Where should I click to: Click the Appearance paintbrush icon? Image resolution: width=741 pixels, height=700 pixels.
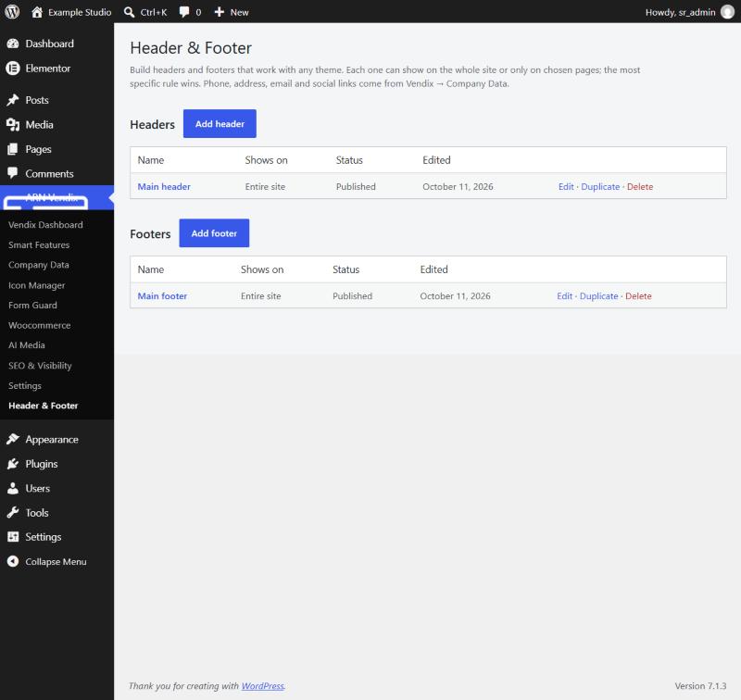click(13, 439)
